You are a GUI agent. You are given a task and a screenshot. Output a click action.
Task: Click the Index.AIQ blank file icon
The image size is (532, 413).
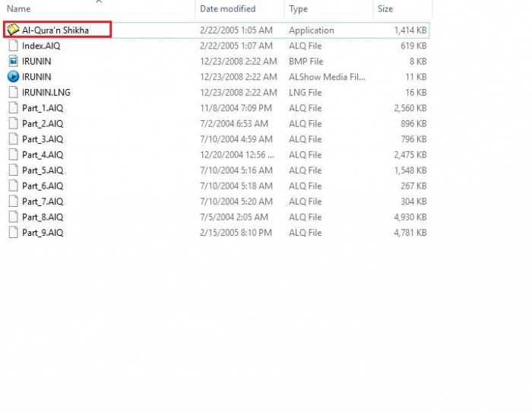(13, 46)
